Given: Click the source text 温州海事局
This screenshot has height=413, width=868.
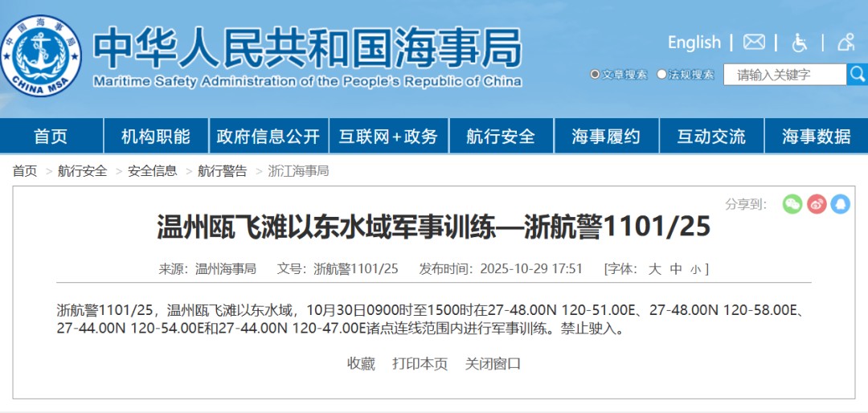Looking at the screenshot, I should 226,269.
